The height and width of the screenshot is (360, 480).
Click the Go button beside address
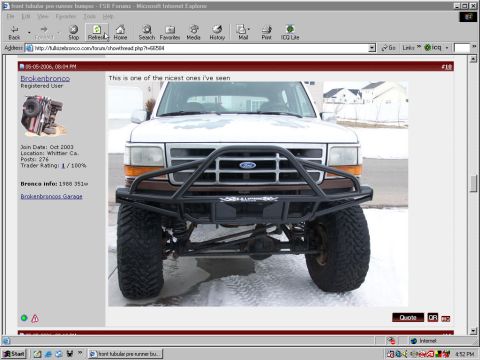389,48
